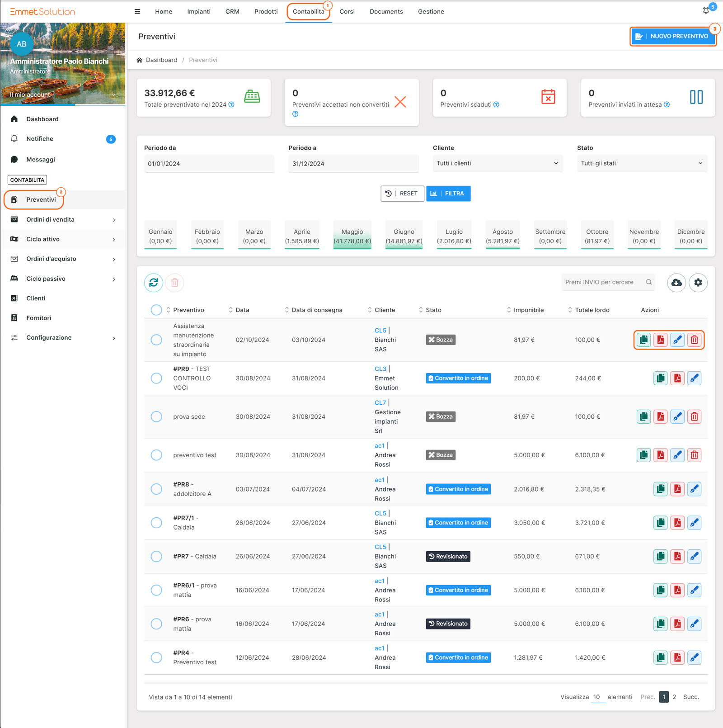Select the #PR9 TEST CONTROLLO VOCI row
The image size is (723, 728).
156,378
